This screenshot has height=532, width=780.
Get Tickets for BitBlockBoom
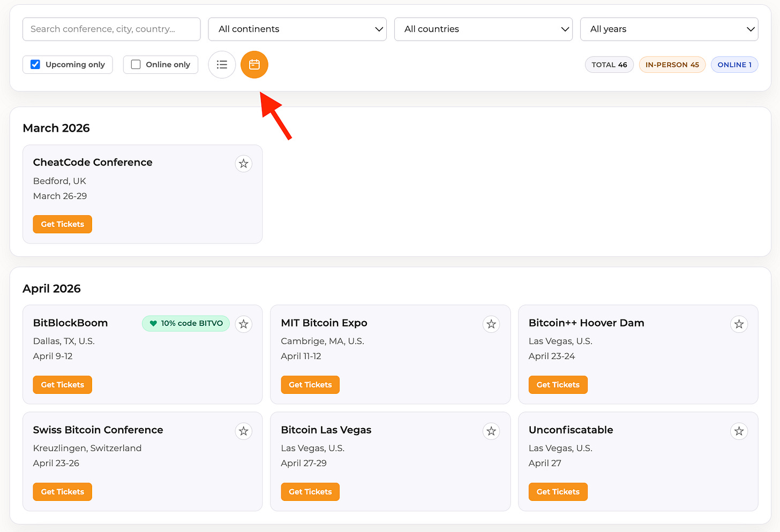[63, 385]
